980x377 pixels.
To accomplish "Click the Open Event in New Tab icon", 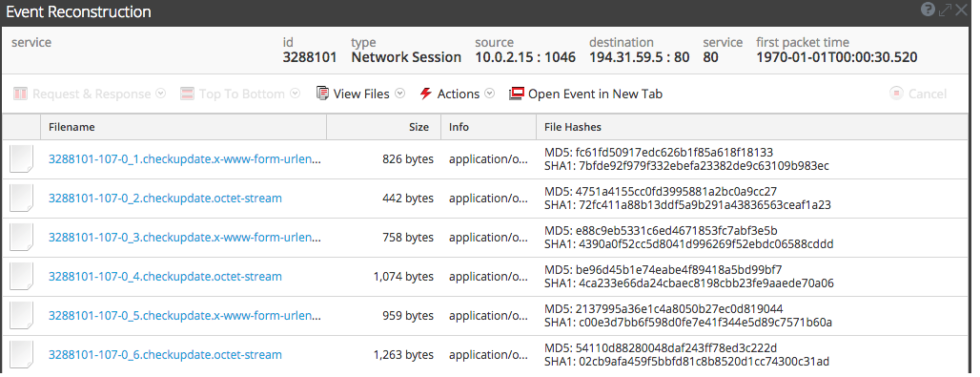I will (517, 94).
